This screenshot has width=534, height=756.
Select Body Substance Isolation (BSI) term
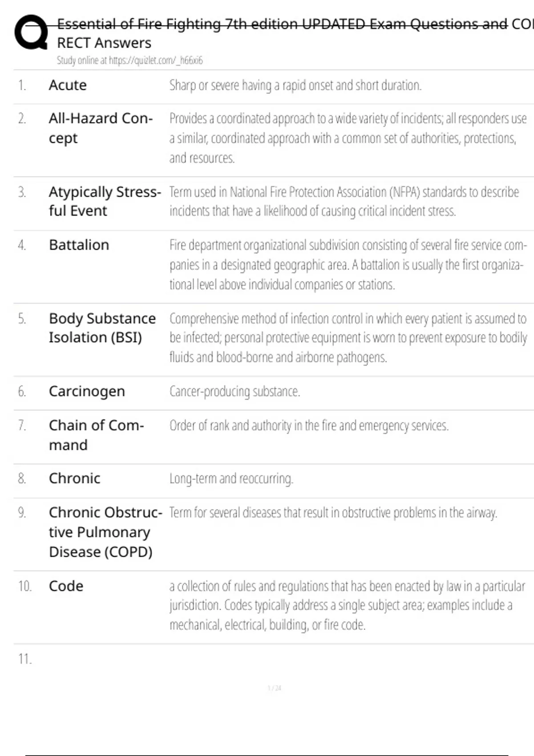(x=102, y=328)
